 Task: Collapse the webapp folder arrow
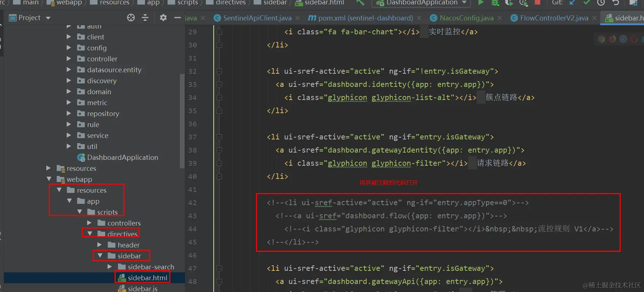tap(49, 179)
